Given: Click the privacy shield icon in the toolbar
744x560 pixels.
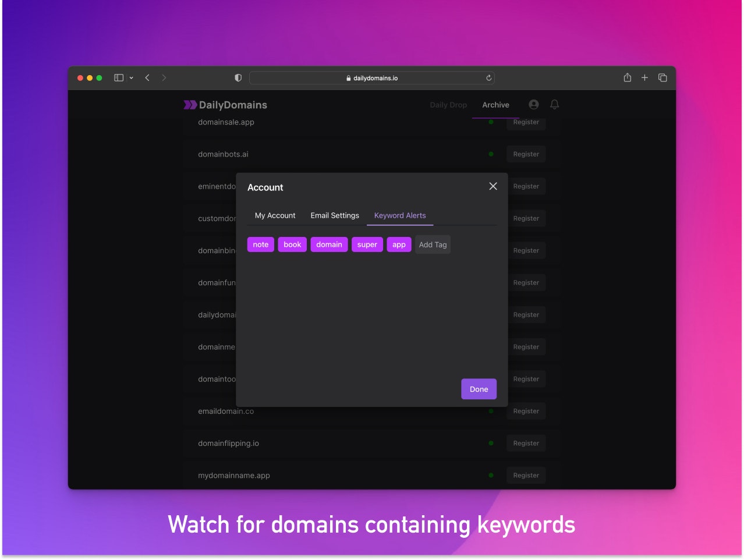Looking at the screenshot, I should click(x=238, y=77).
